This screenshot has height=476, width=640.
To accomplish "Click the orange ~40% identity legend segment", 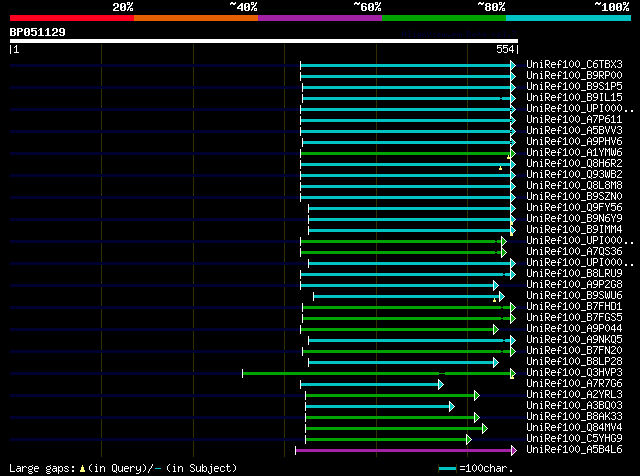I will (x=196, y=18).
